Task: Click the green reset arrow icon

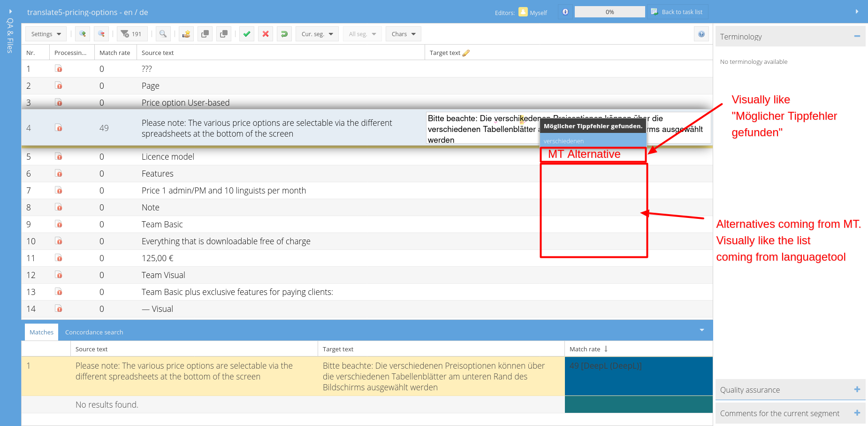Action: coord(284,34)
